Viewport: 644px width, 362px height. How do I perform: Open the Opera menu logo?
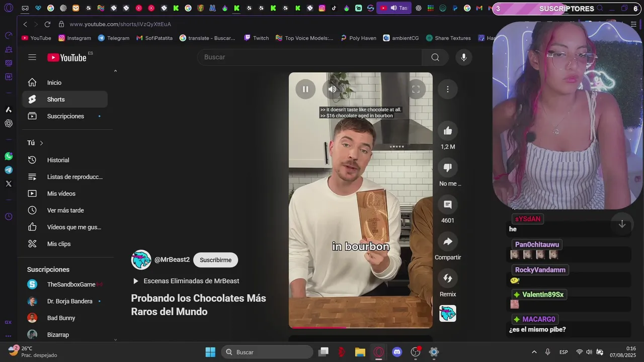[9, 8]
